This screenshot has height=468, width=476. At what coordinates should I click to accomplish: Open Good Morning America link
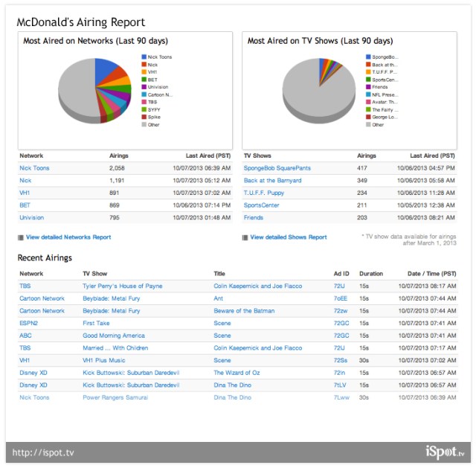pyautogui.click(x=114, y=336)
